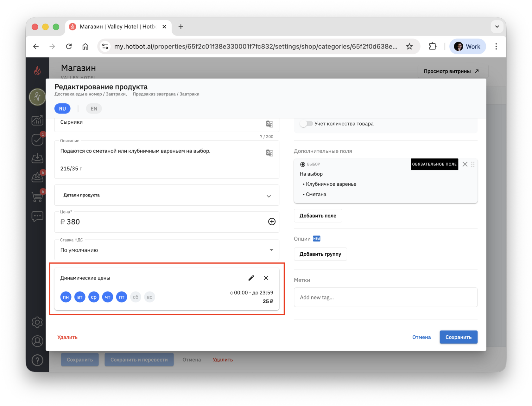Screen dimensions: 532x406
Task: Open the tab search dropdown in Chrome
Action: [497, 27]
